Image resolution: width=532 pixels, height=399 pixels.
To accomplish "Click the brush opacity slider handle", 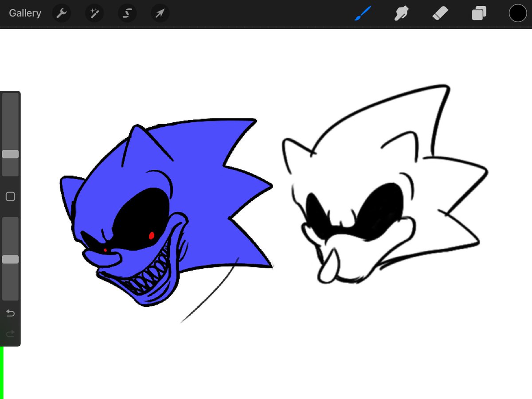I will pos(10,259).
